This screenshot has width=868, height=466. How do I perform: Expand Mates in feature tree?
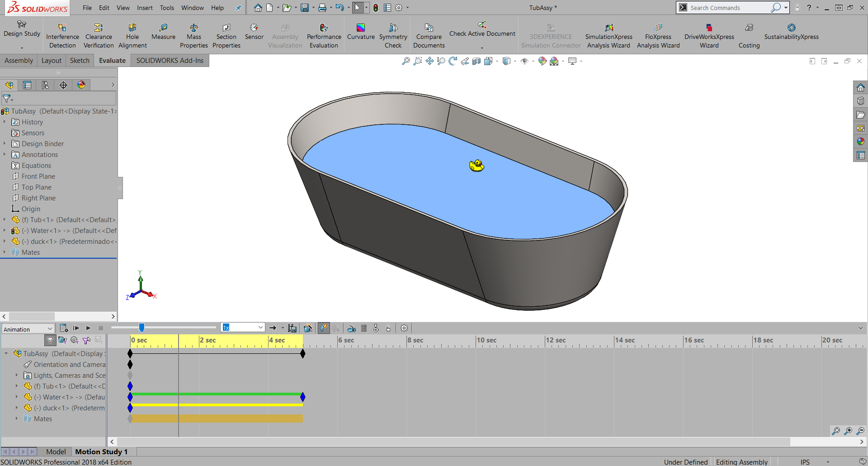coord(5,252)
